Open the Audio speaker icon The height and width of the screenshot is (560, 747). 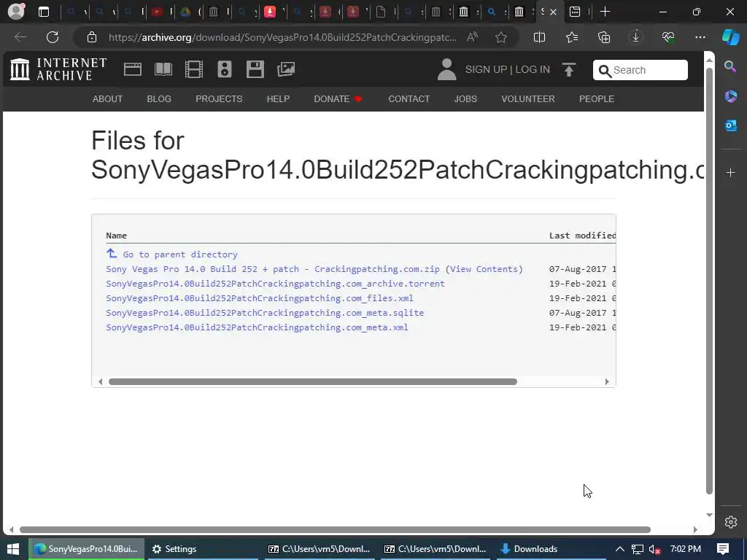coord(225,69)
